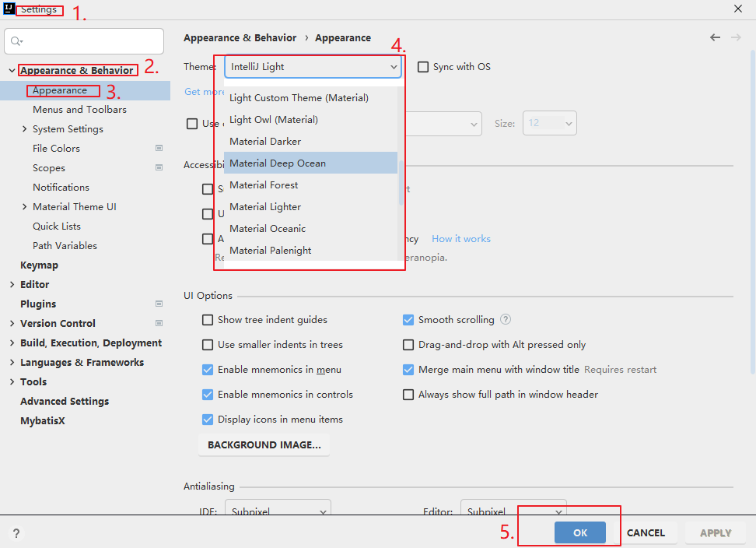Choose Light Custom Theme (Material) option

coord(310,98)
